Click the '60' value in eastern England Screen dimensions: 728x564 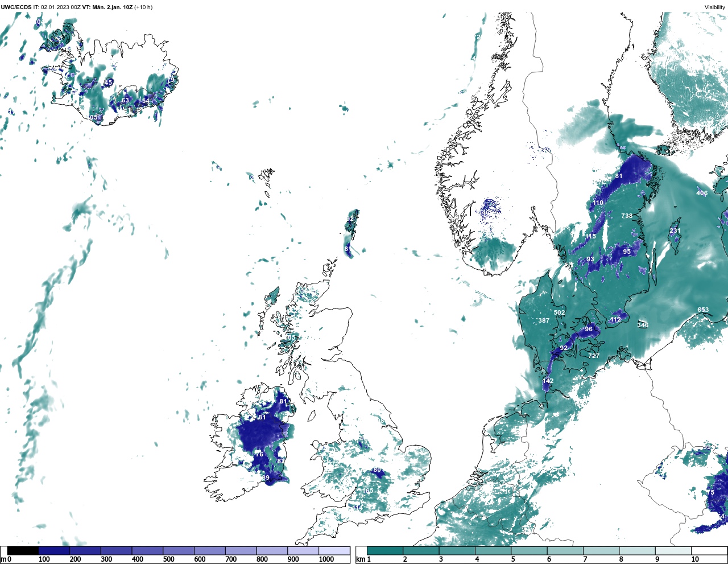[377, 470]
